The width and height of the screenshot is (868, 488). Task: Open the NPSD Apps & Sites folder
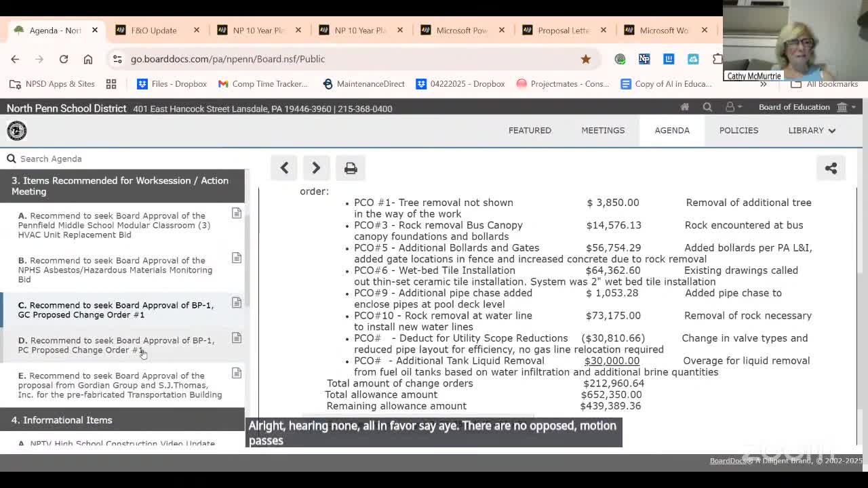(52, 84)
